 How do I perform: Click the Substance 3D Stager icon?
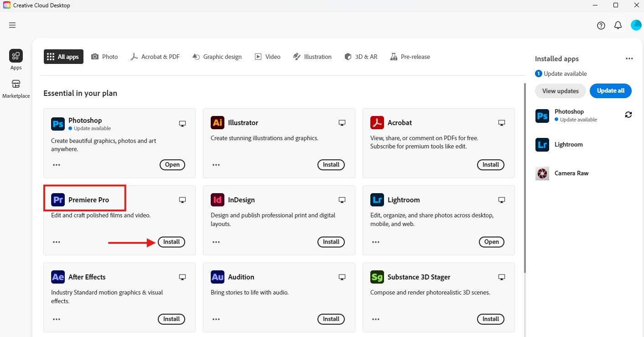[x=377, y=277]
